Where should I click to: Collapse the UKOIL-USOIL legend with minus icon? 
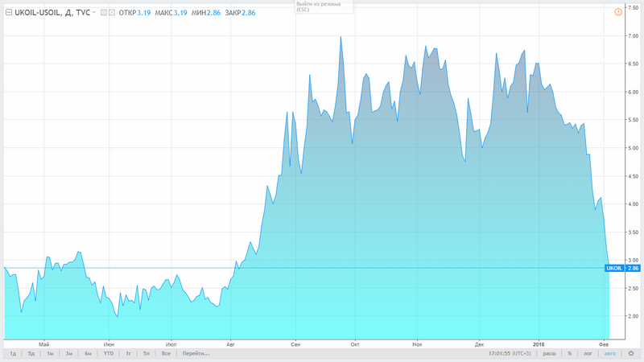[8, 13]
